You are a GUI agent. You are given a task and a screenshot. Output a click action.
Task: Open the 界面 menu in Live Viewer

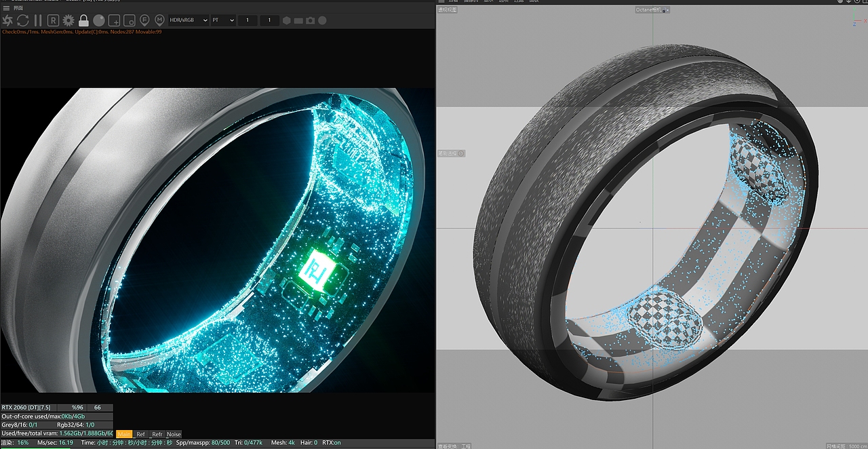click(18, 7)
